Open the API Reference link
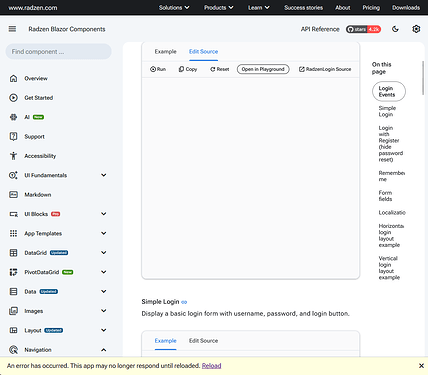 click(x=320, y=29)
